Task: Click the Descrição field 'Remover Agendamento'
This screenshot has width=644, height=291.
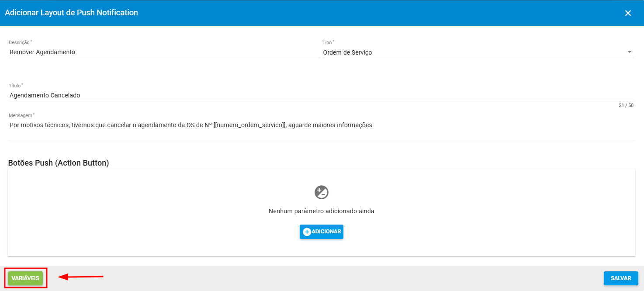Action: [164, 52]
